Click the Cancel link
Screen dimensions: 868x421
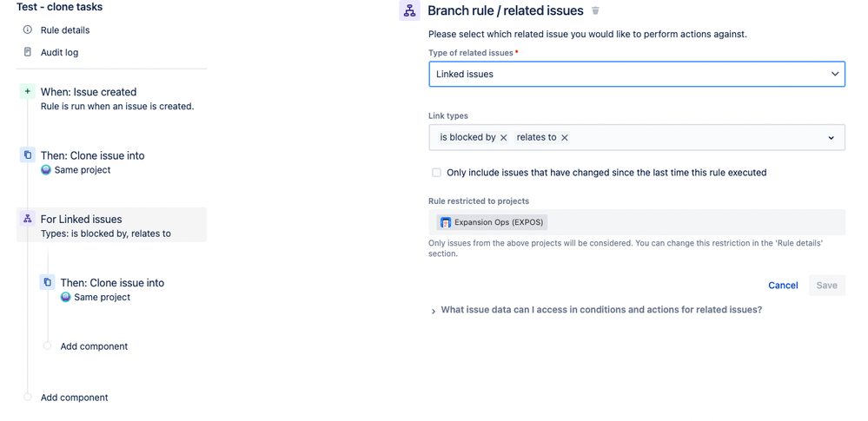(783, 286)
